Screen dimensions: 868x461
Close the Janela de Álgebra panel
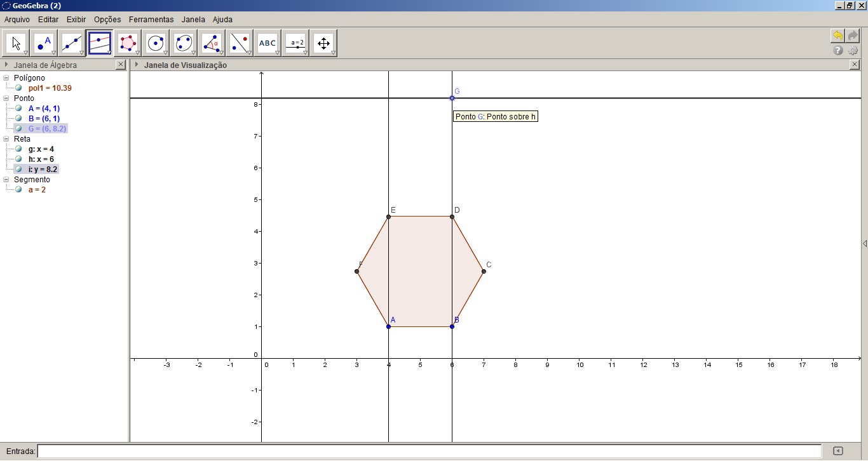(121, 65)
